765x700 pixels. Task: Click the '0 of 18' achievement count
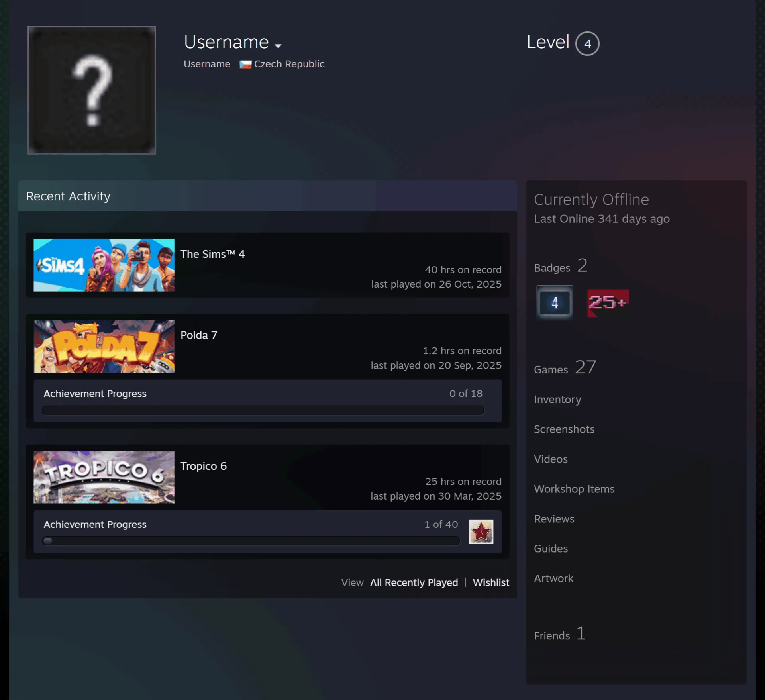[x=466, y=394]
